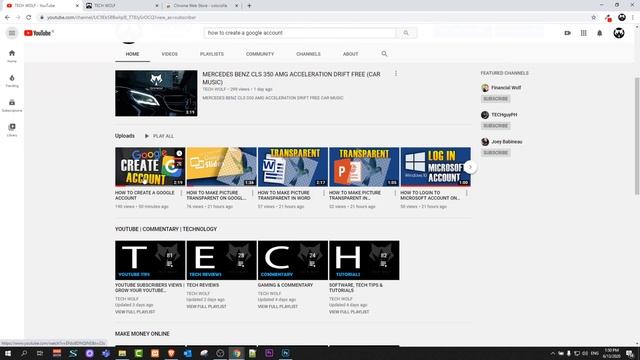This screenshot has height=360, width=640.
Task: Open Chrome's three-dot menu
Action: [633, 18]
